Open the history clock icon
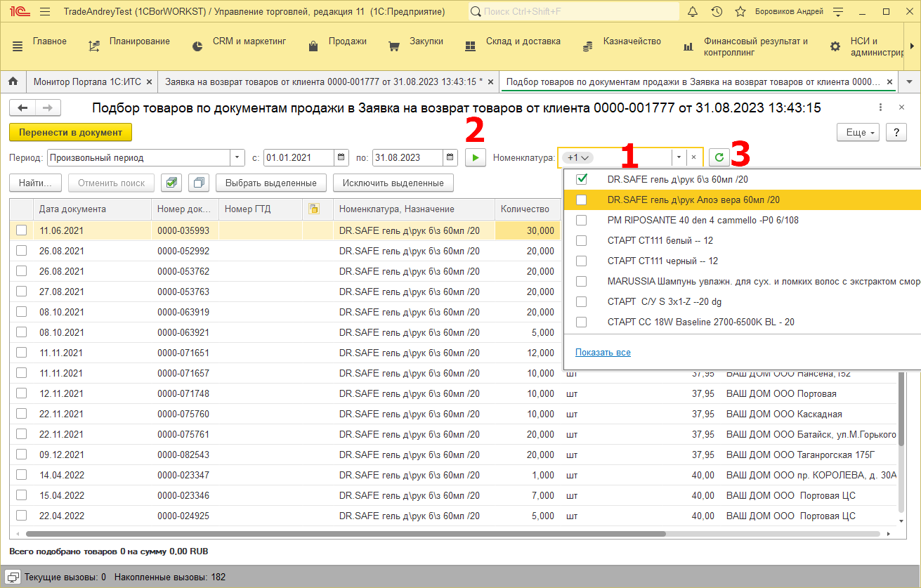The height and width of the screenshot is (588, 921). 717,12
